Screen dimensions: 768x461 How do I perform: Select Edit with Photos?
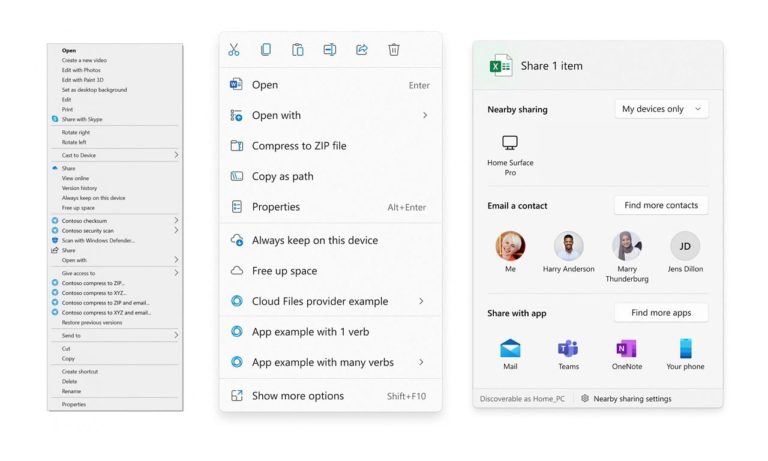81,70
